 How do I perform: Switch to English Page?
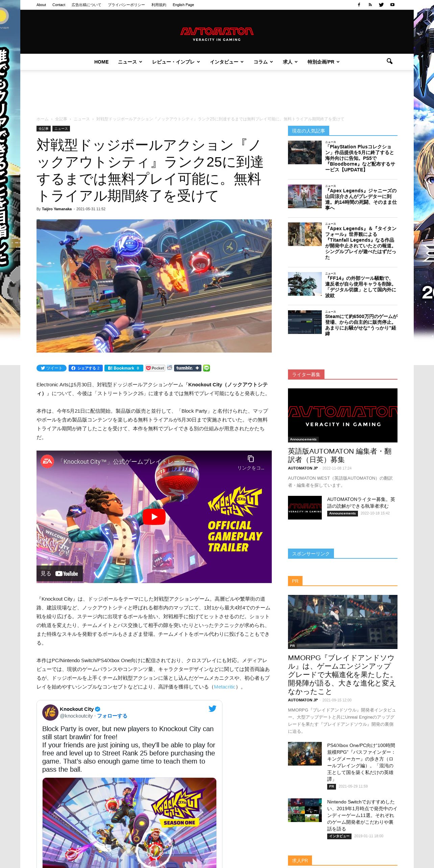tap(183, 5)
